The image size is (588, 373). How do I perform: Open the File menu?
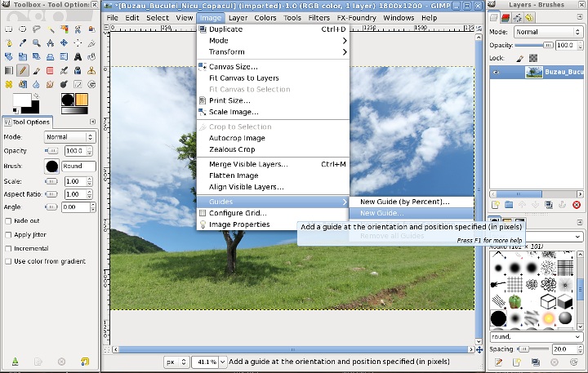112,18
